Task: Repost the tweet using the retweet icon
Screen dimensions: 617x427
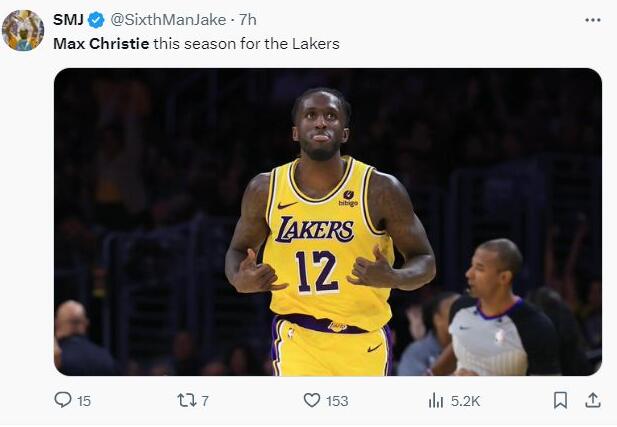Action: click(x=186, y=400)
